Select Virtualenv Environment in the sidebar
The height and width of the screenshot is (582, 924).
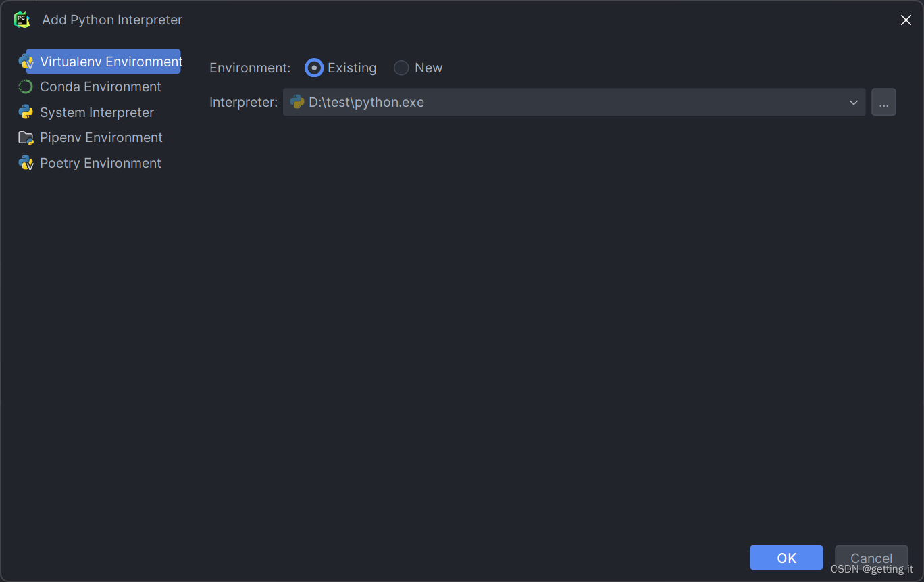tap(103, 62)
